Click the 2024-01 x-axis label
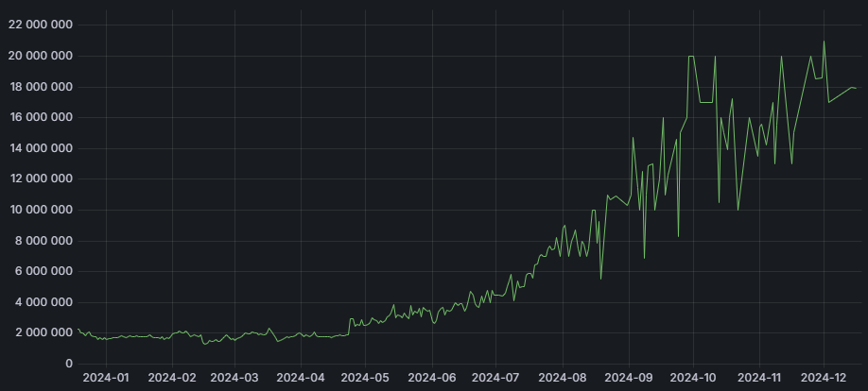Image resolution: width=868 pixels, height=391 pixels. (x=106, y=377)
